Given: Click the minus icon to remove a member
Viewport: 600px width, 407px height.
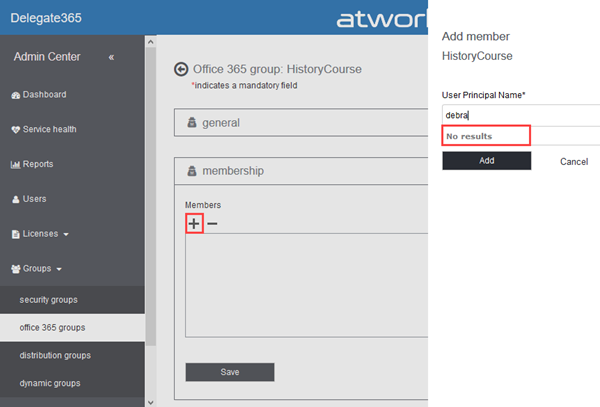Looking at the screenshot, I should click(212, 224).
